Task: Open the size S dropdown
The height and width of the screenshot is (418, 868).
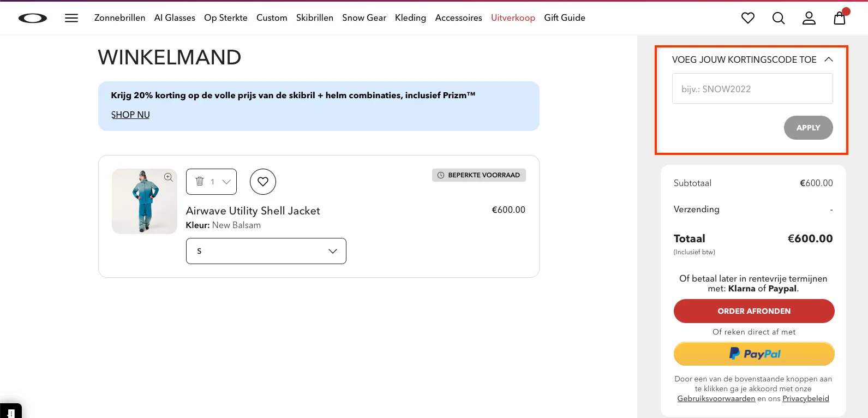Action: click(x=266, y=251)
